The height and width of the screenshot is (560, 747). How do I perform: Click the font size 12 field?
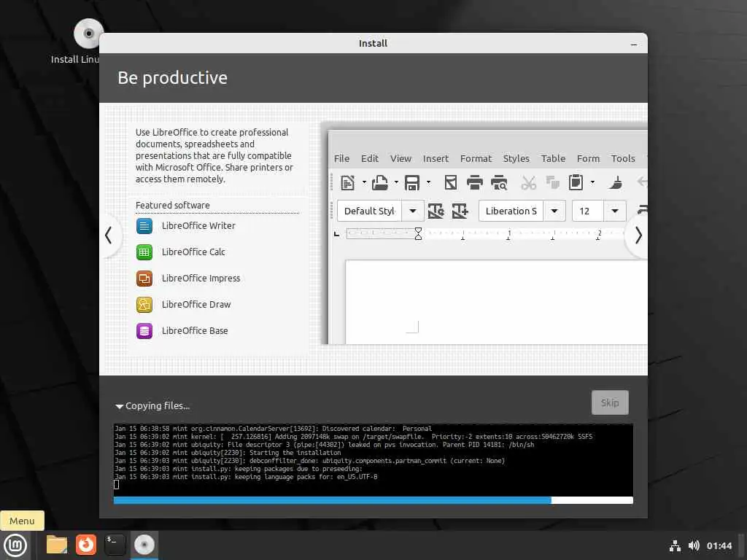click(x=588, y=211)
